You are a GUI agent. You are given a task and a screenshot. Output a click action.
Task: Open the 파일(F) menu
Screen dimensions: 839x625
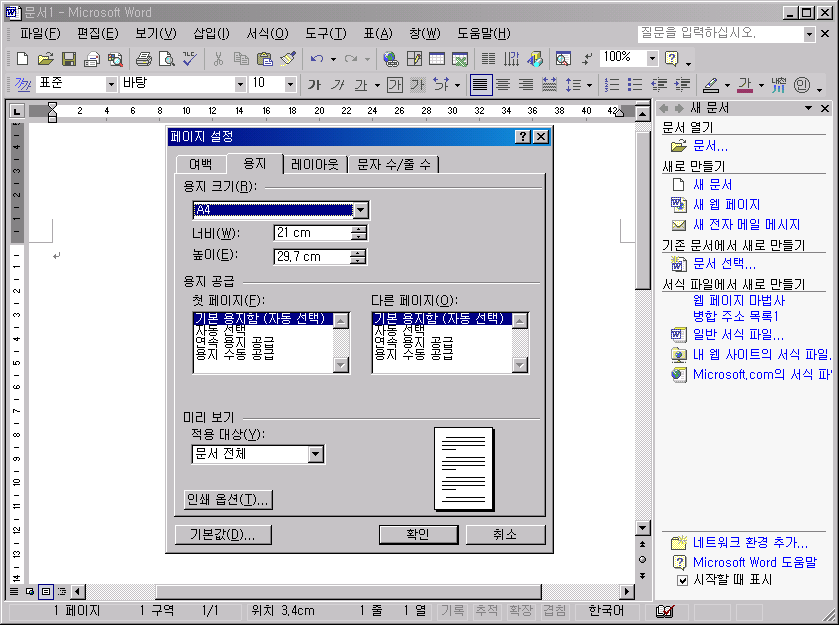tap(40, 34)
